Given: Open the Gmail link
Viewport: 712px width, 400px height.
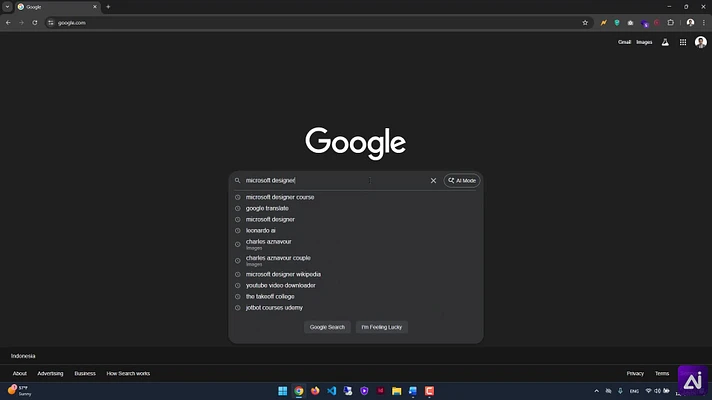Looking at the screenshot, I should (x=624, y=42).
